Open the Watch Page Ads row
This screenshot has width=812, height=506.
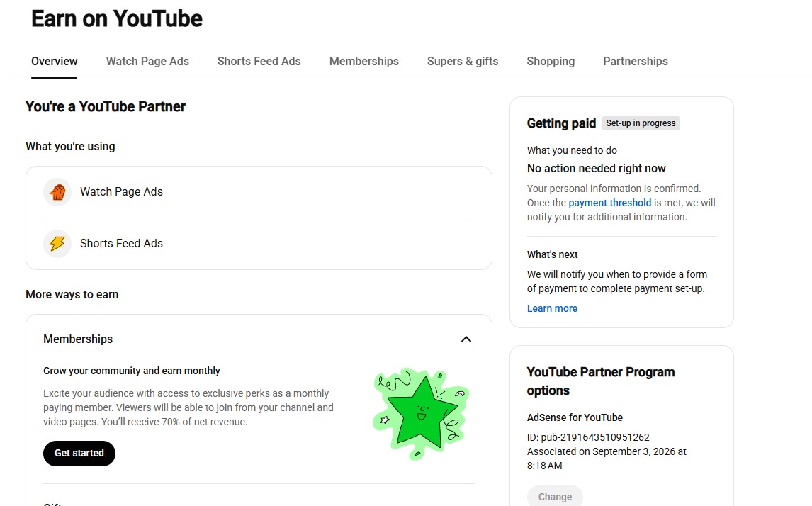point(259,191)
